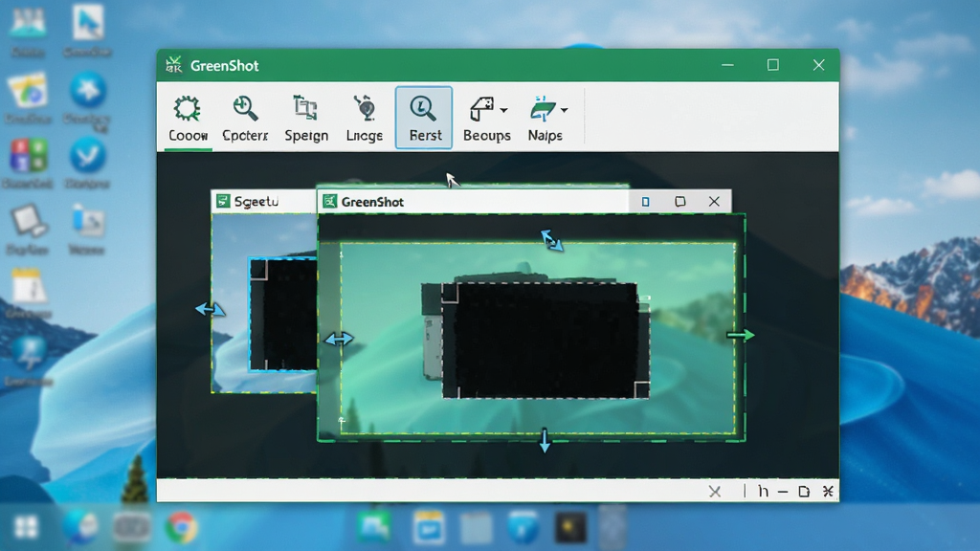Viewport: 980px width, 551px height.
Task: Click the black rectangle in the Sgeetu window
Action: tap(283, 314)
